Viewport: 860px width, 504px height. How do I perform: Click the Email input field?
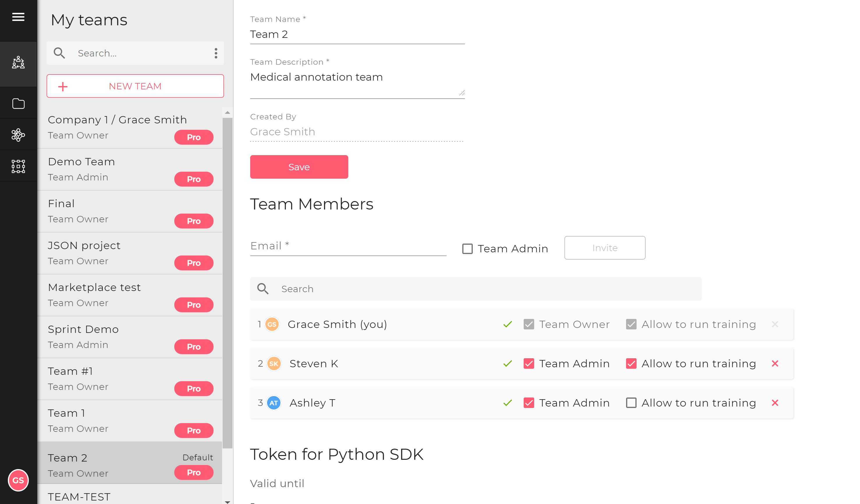point(348,246)
